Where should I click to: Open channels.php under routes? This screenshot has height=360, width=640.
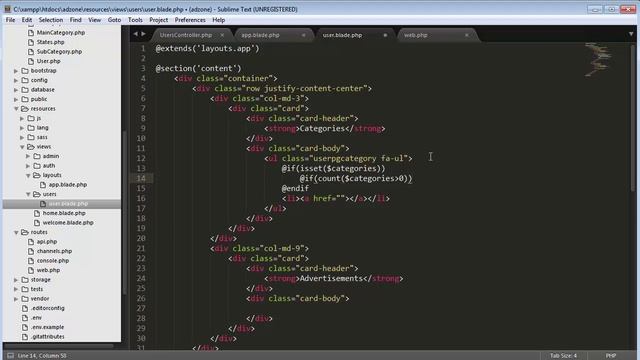54,251
